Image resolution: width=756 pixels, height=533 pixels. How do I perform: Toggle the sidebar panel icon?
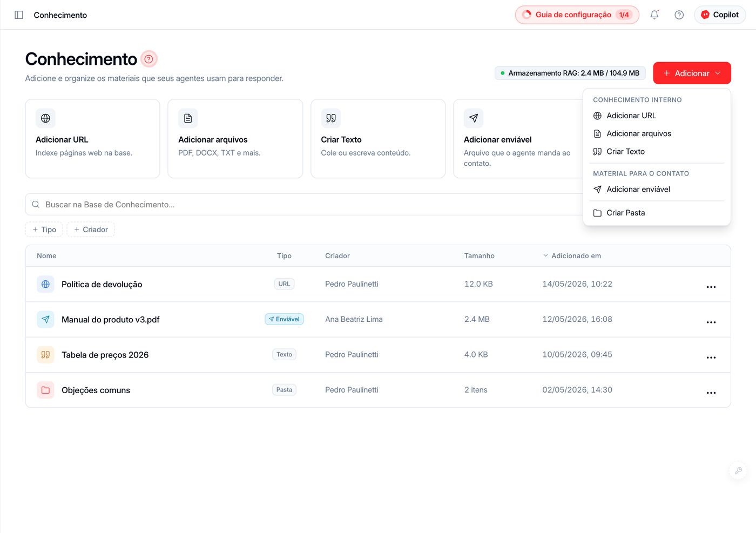tap(19, 15)
